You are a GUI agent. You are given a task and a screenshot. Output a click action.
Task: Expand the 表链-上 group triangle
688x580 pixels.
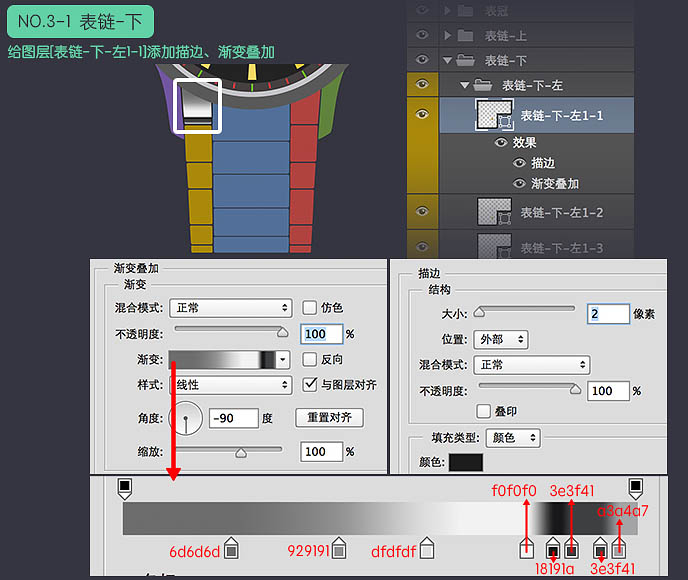[x=447, y=35]
